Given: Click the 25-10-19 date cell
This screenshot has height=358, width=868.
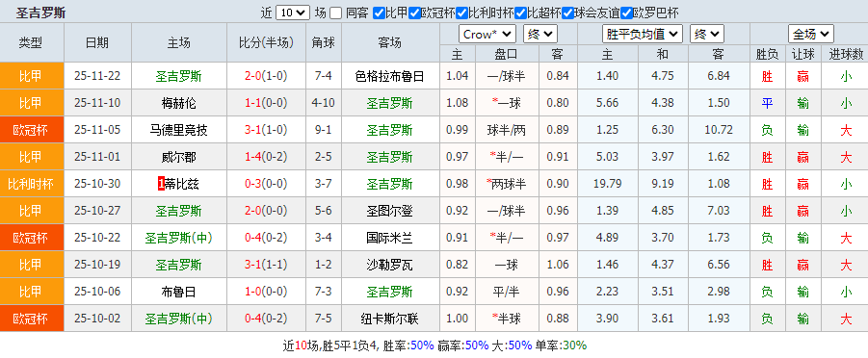Looking at the screenshot, I should point(97,265).
